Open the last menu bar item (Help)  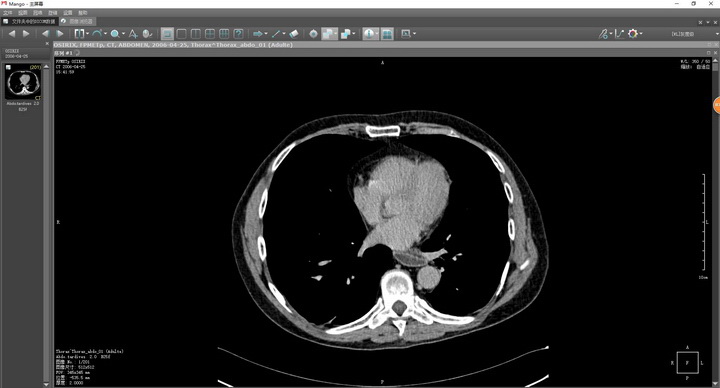83,13
